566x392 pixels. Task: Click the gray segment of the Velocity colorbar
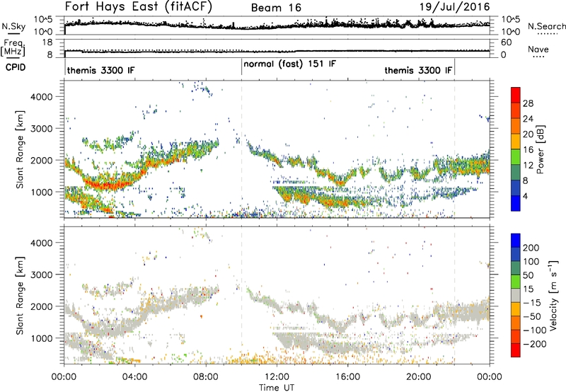(516, 295)
